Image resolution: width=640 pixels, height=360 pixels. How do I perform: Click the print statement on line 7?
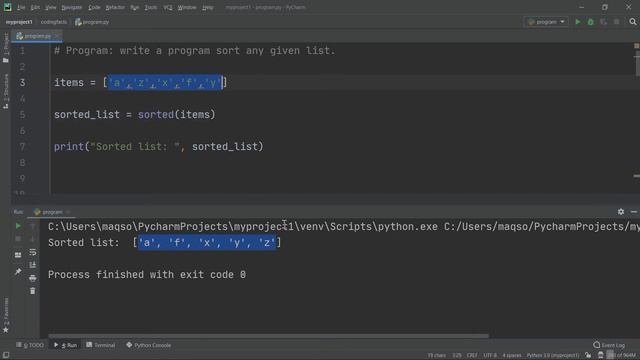tap(159, 147)
